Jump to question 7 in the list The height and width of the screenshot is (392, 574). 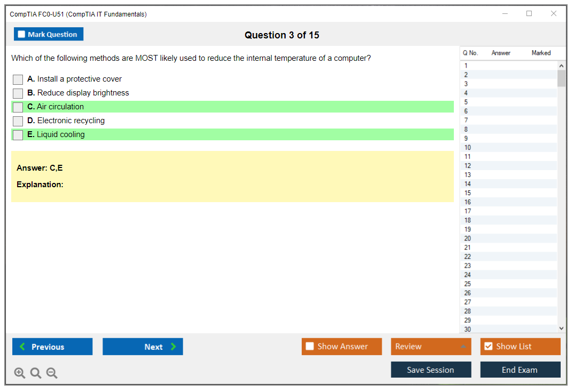tap(467, 120)
